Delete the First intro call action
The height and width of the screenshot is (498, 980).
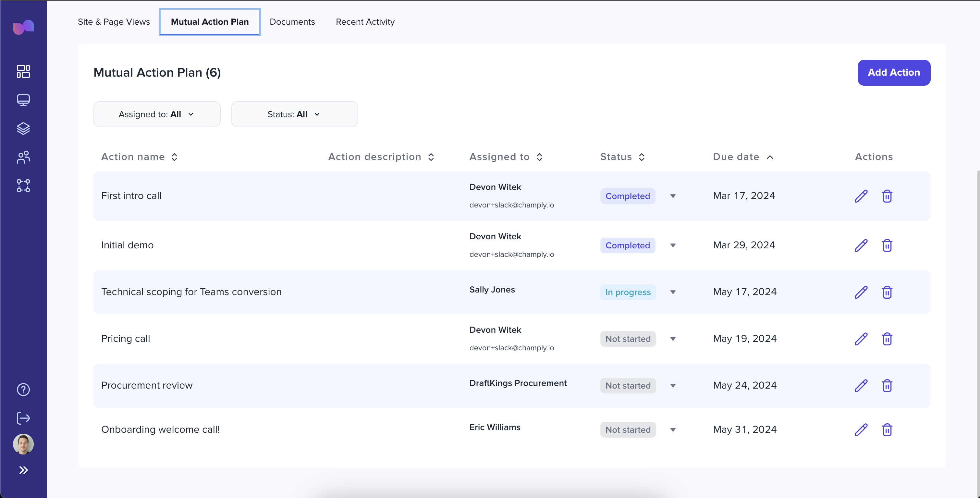point(887,196)
